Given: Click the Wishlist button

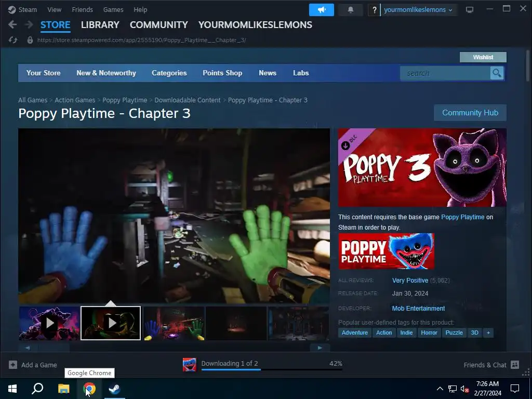Looking at the screenshot, I should pyautogui.click(x=483, y=57).
